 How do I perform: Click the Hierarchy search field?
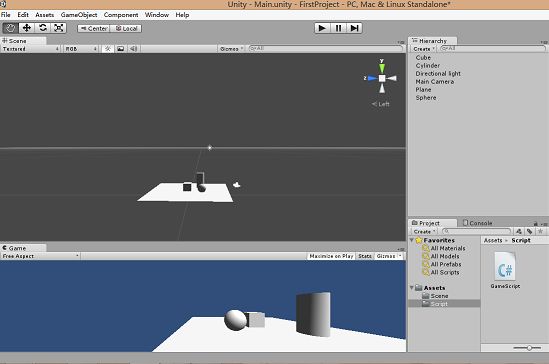click(493, 48)
